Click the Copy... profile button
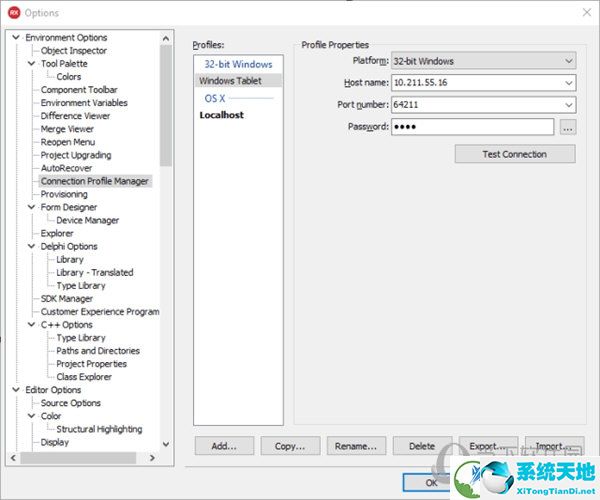This screenshot has height=500, width=600. [x=290, y=446]
